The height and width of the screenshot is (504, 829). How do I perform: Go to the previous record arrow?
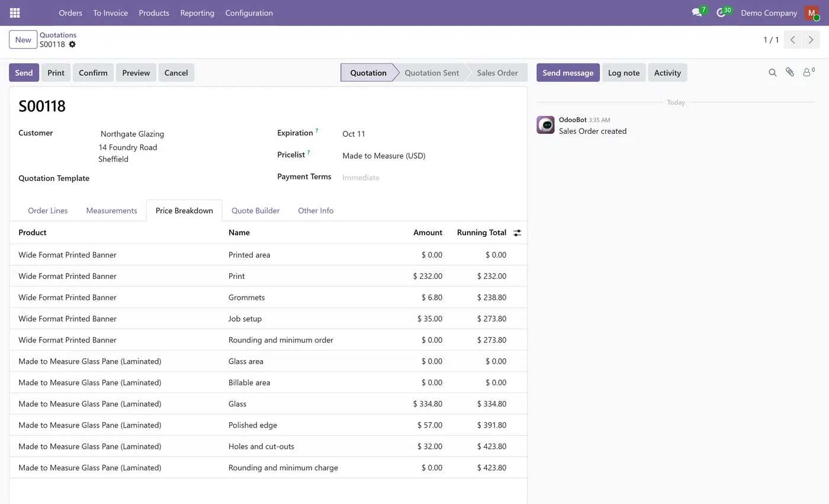[792, 40]
